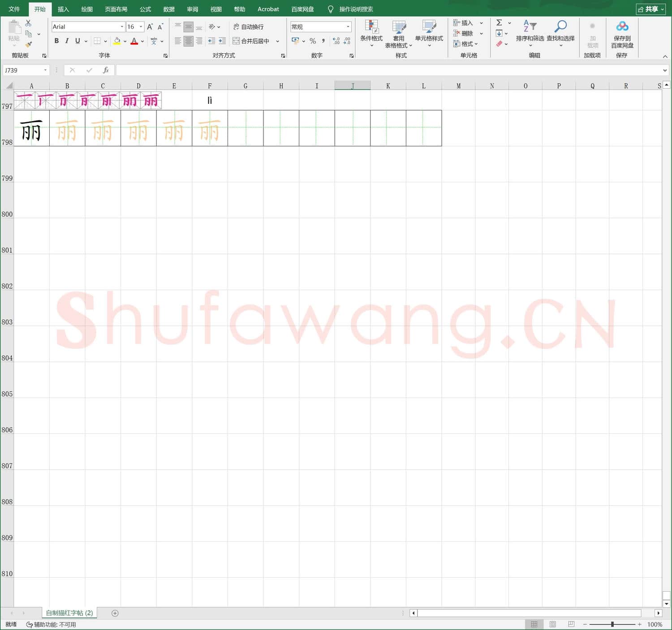Apply yellow fill color bucket

(x=117, y=41)
